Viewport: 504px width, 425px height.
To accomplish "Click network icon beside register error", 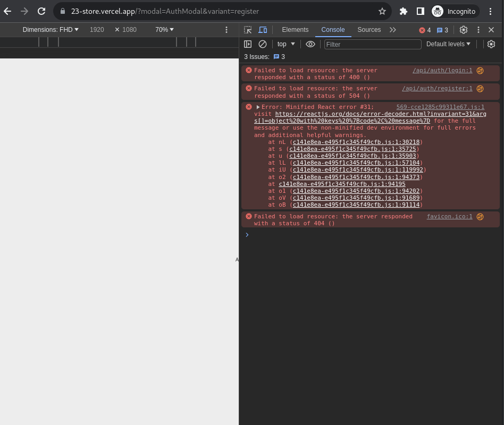I will click(x=480, y=89).
